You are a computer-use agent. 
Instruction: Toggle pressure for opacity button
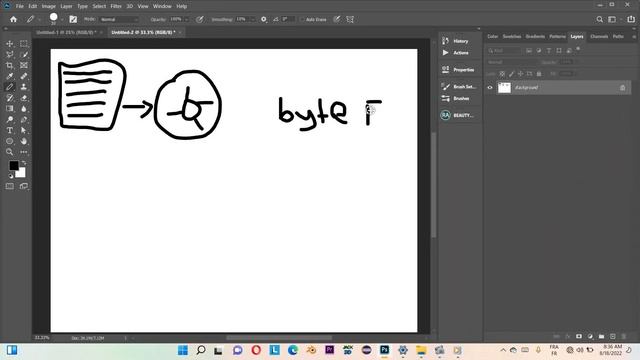point(200,19)
